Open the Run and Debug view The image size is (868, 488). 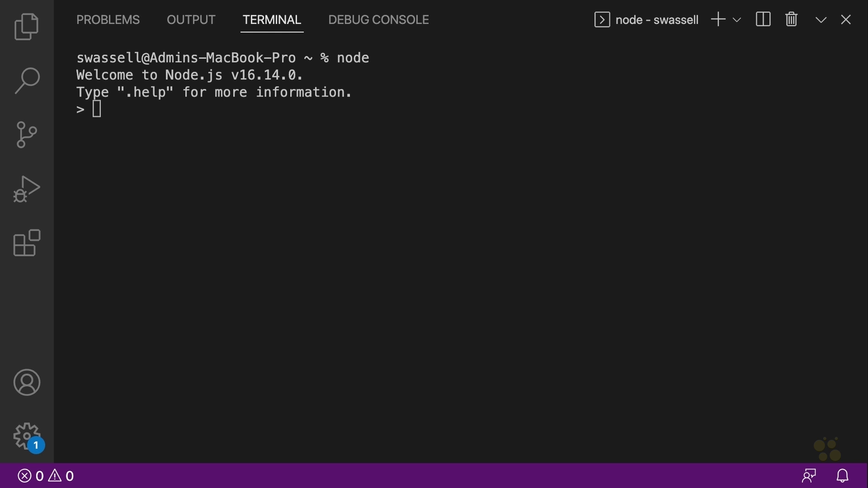(x=27, y=189)
